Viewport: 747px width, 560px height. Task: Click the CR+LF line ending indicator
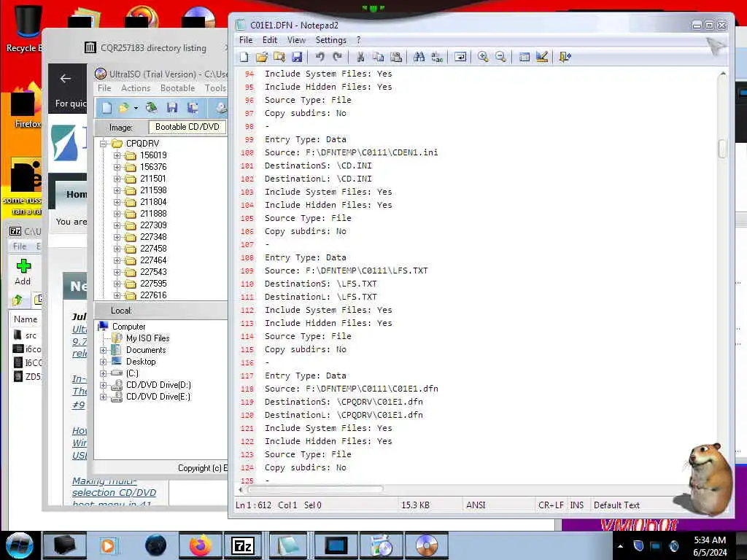(551, 505)
